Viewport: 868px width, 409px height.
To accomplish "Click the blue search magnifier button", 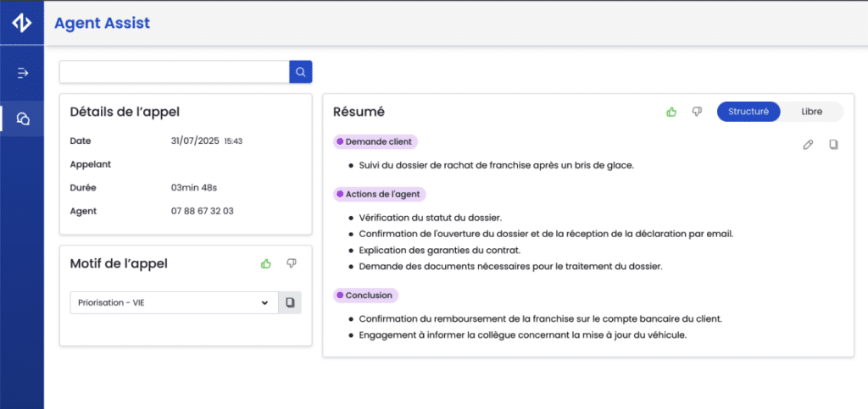I will [x=301, y=72].
